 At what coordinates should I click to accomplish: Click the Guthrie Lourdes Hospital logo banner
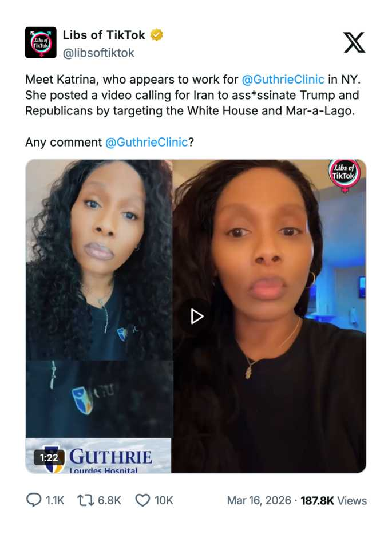coord(98,456)
